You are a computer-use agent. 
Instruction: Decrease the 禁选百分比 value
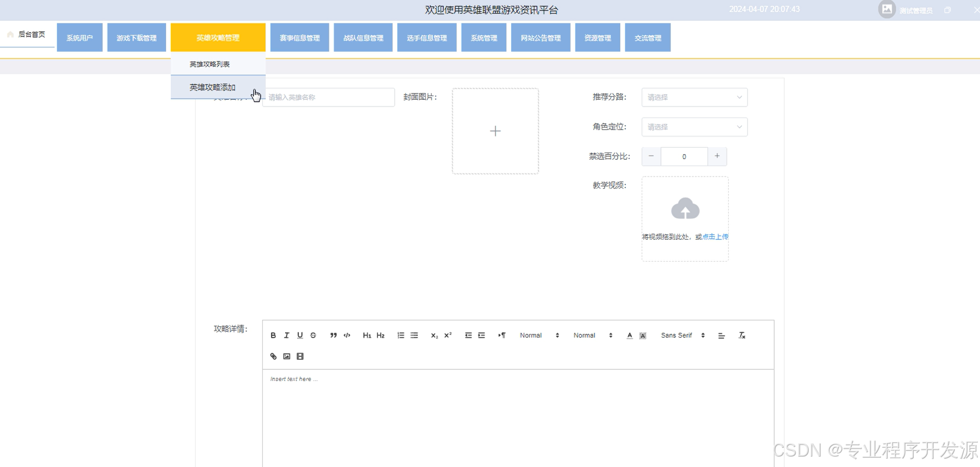coord(651,156)
